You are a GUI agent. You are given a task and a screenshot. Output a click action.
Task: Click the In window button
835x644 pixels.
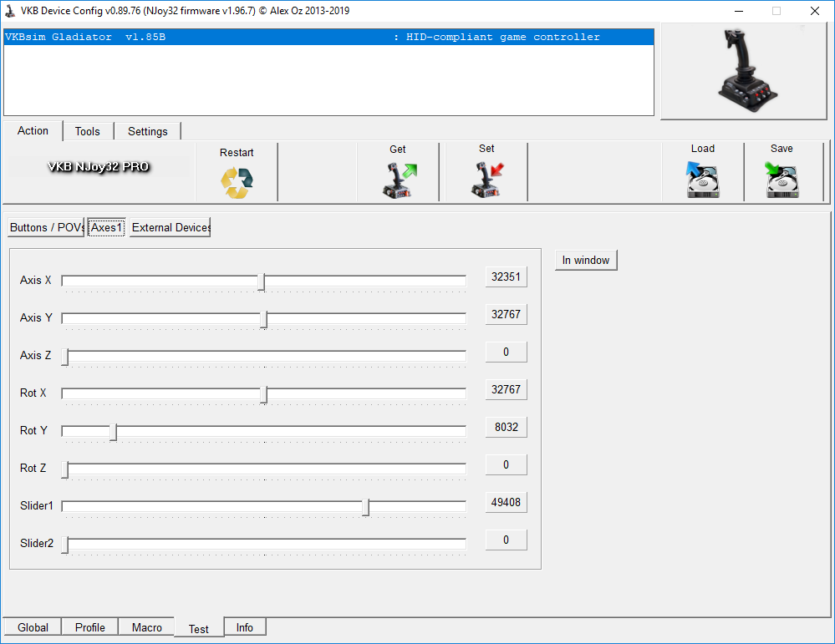pyautogui.click(x=586, y=260)
